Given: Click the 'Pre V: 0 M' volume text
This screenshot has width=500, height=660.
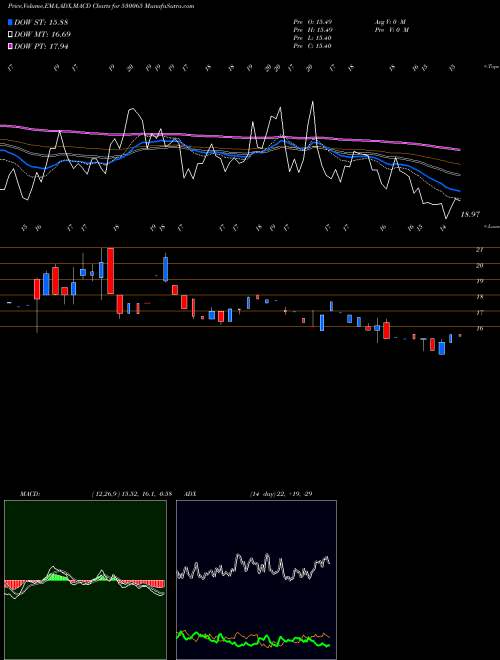Looking at the screenshot, I should click(392, 30).
